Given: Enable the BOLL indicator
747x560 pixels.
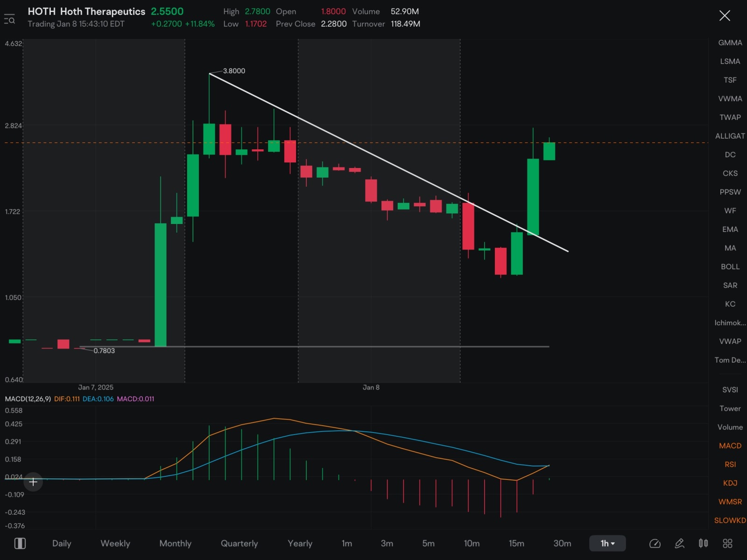Looking at the screenshot, I should click(x=730, y=266).
